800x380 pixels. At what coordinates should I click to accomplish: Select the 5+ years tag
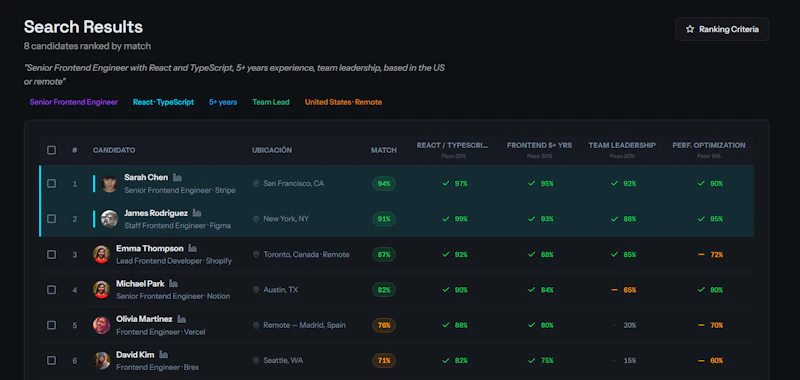(x=223, y=102)
